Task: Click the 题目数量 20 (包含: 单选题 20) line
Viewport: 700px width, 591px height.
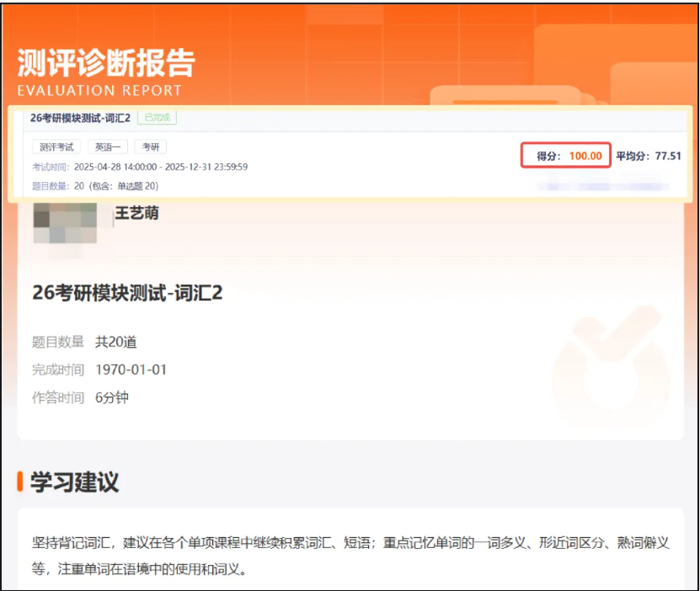Action: 95,186
